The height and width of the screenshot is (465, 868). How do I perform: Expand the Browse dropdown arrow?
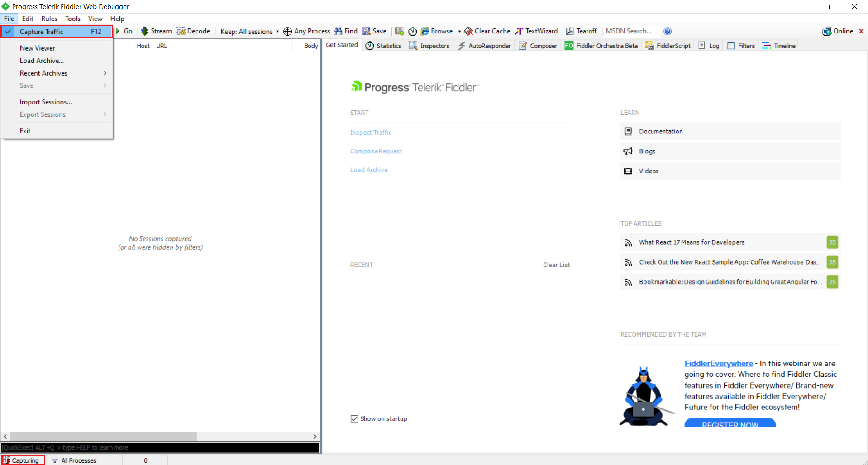click(459, 31)
